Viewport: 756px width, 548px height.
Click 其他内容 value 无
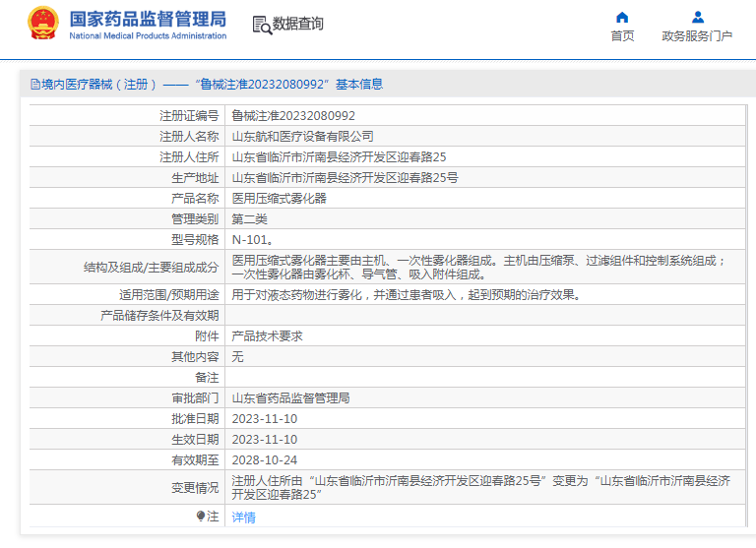[237, 357]
